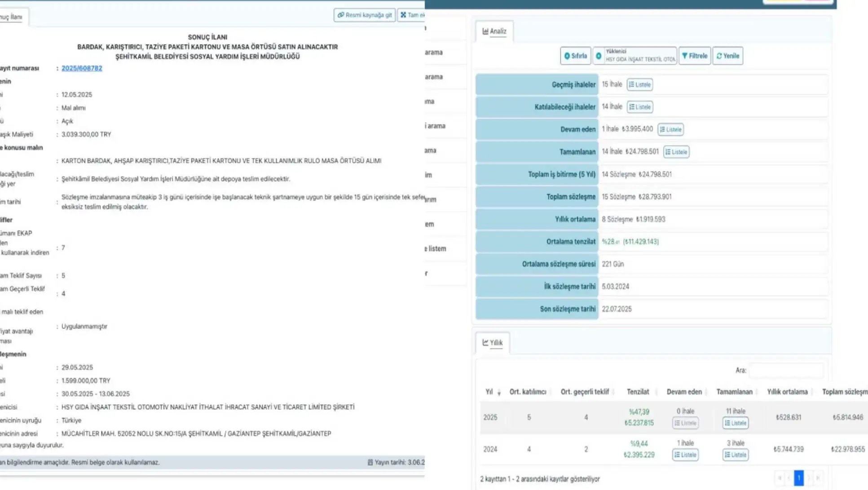Sort table by Ort. katılımcı column
The height and width of the screenshot is (490, 868).
point(528,392)
